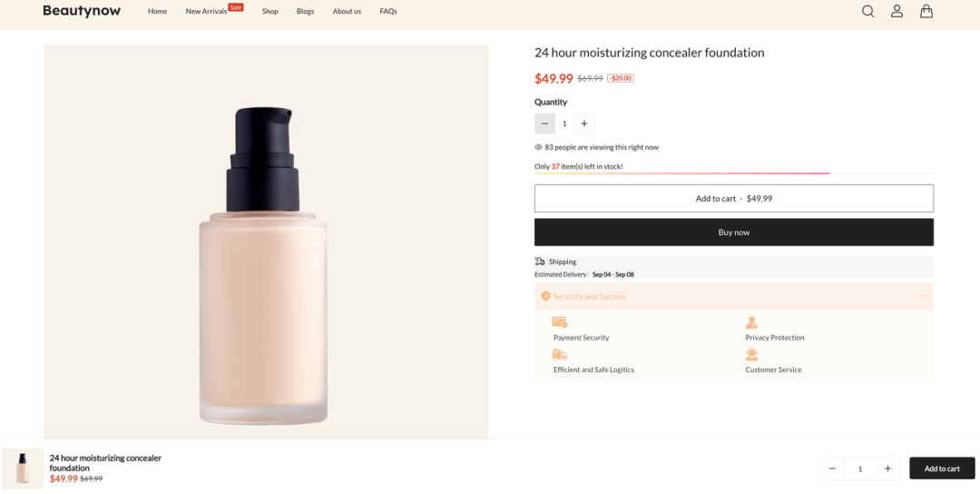Open the Shop menu item
This screenshot has height=494, width=980.
pos(269,11)
